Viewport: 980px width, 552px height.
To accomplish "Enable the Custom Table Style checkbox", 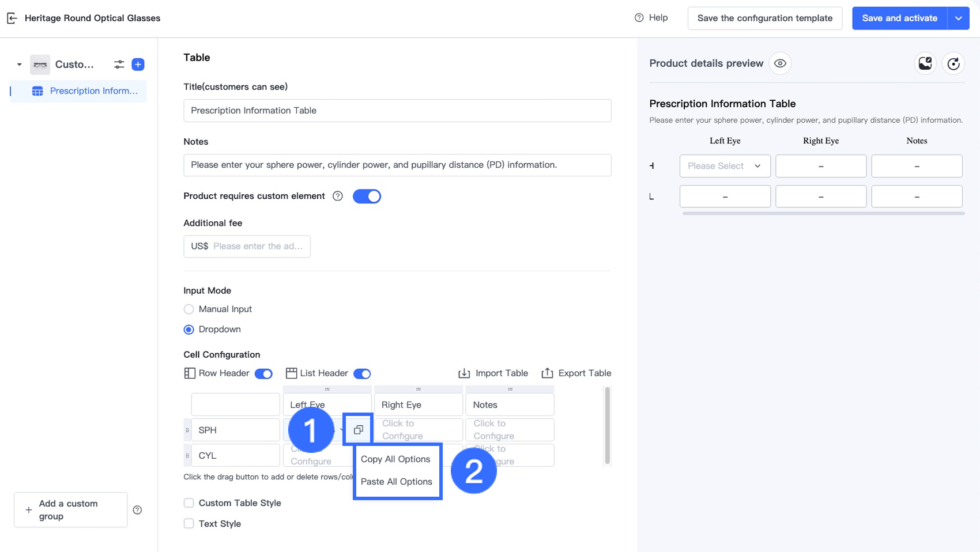I will point(189,503).
